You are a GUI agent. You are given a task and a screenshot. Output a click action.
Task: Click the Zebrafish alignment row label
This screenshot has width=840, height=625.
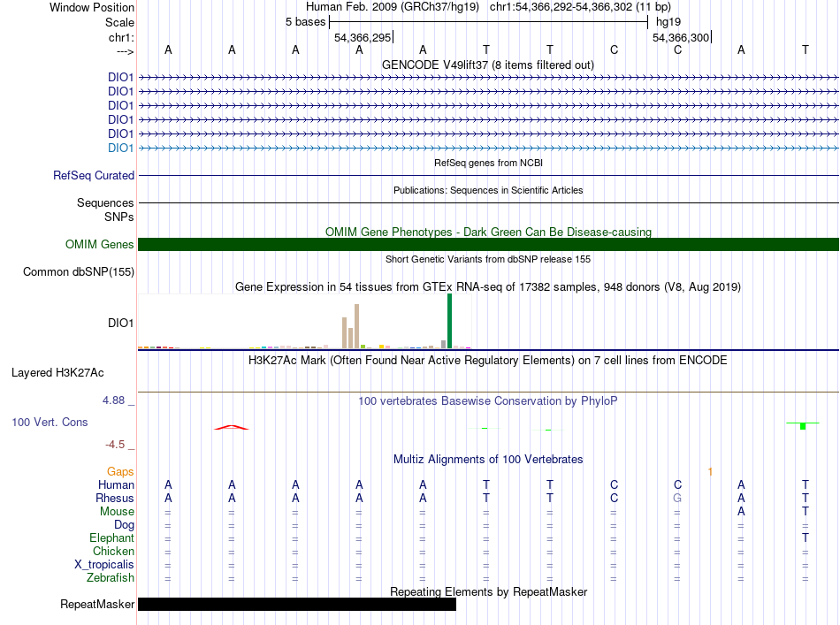coord(111,578)
